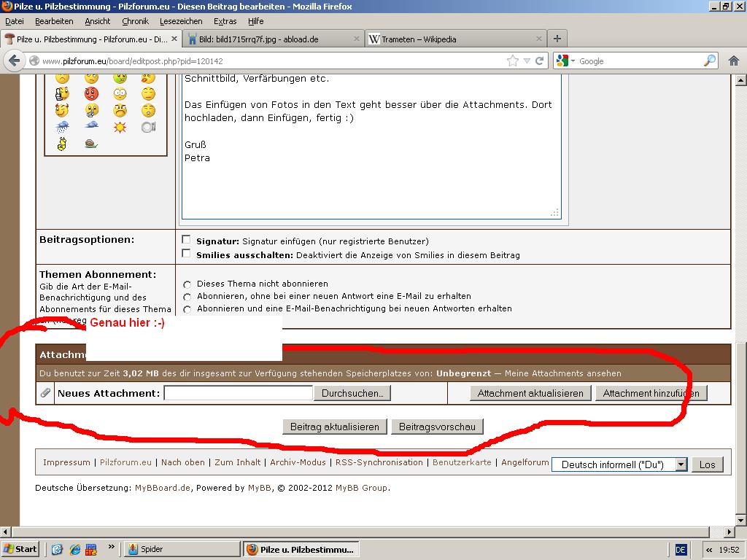Image resolution: width=747 pixels, height=560 pixels.
Task: Open the URL history dropdown arrow
Action: (527, 61)
